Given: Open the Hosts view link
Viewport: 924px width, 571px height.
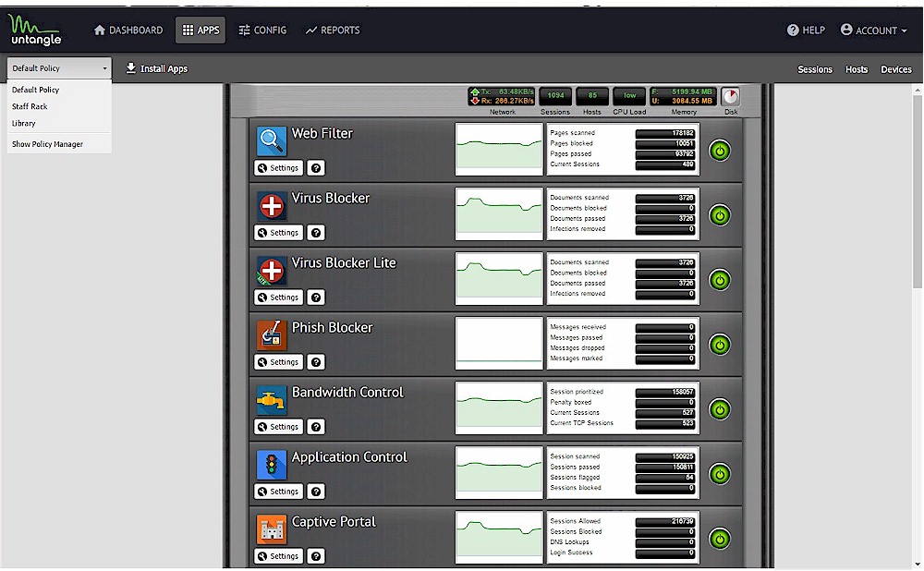Looking at the screenshot, I should click(857, 69).
